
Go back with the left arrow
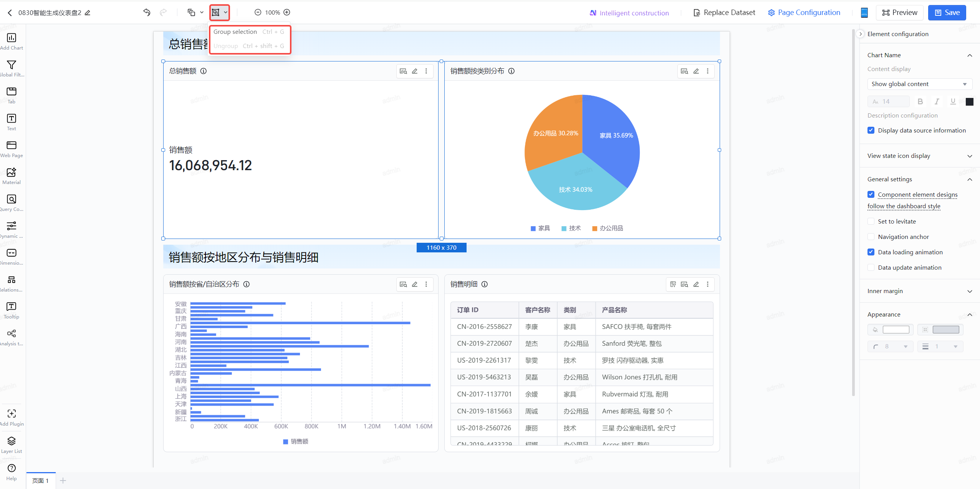point(10,13)
